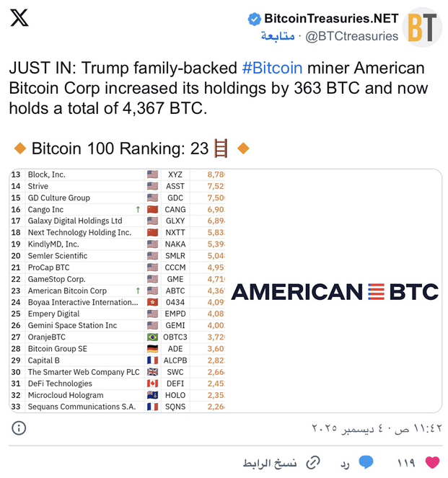The width and height of the screenshot is (448, 478).
Task: Open the BitcoinTreasuries.NET profile avatar
Action: tap(422, 27)
